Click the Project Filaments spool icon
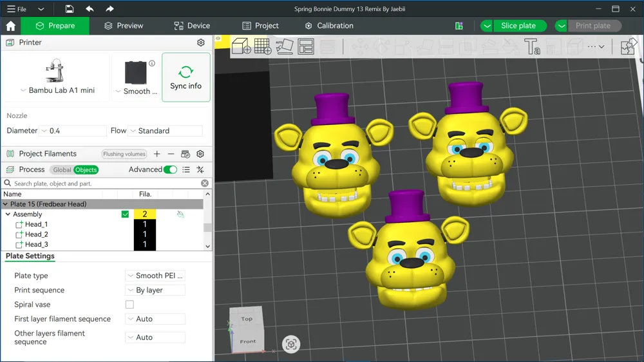This screenshot has width=644, height=362. (10, 154)
